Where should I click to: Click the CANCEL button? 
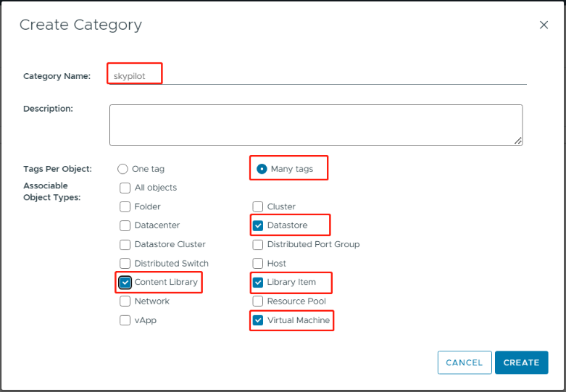pyautogui.click(x=465, y=362)
